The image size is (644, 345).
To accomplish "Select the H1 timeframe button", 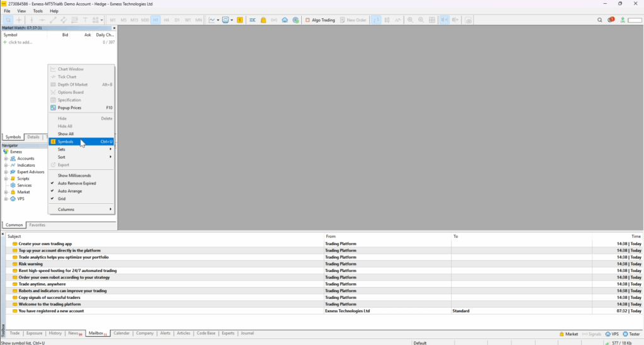I will pyautogui.click(x=155, y=20).
